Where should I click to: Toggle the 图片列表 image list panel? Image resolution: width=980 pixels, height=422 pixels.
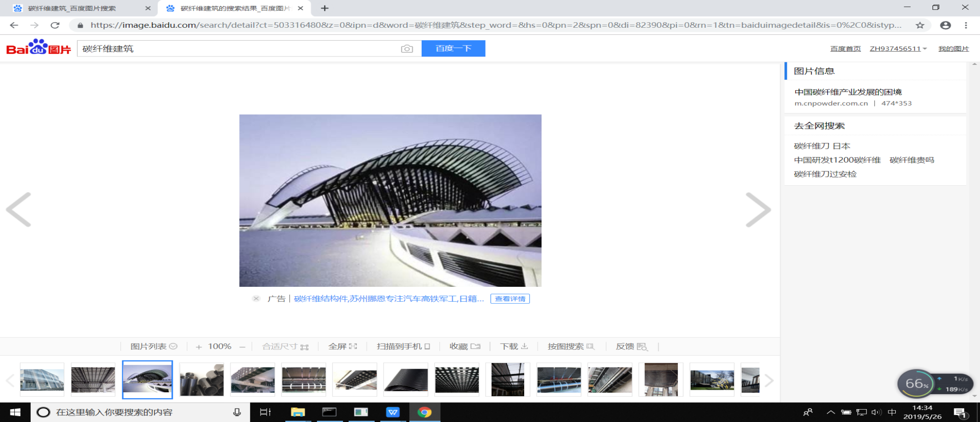coord(154,347)
